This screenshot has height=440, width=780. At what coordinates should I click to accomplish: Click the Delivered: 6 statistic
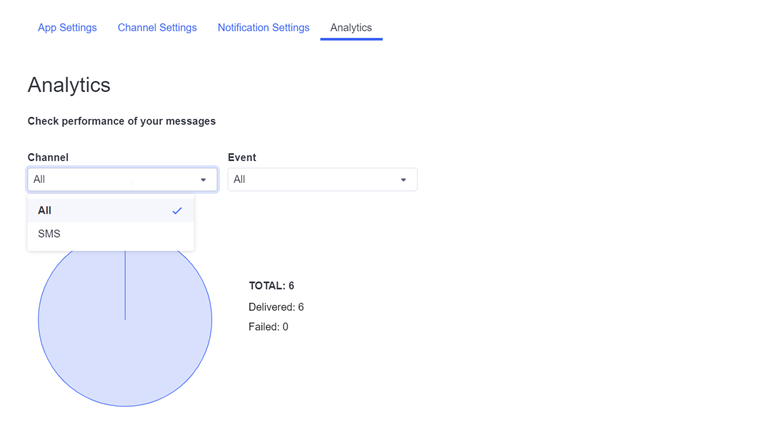[276, 307]
